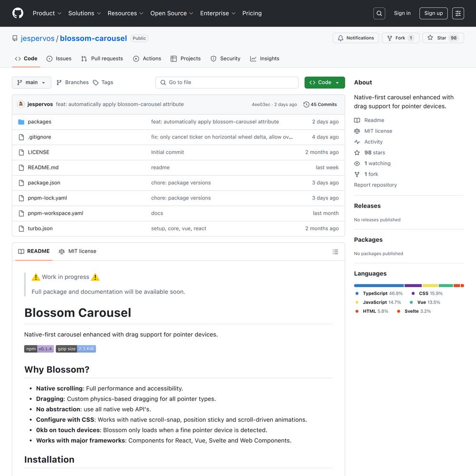The width and height of the screenshot is (476, 476).
Task: Click the eye icon beside 1 watching
Action: pos(357,163)
